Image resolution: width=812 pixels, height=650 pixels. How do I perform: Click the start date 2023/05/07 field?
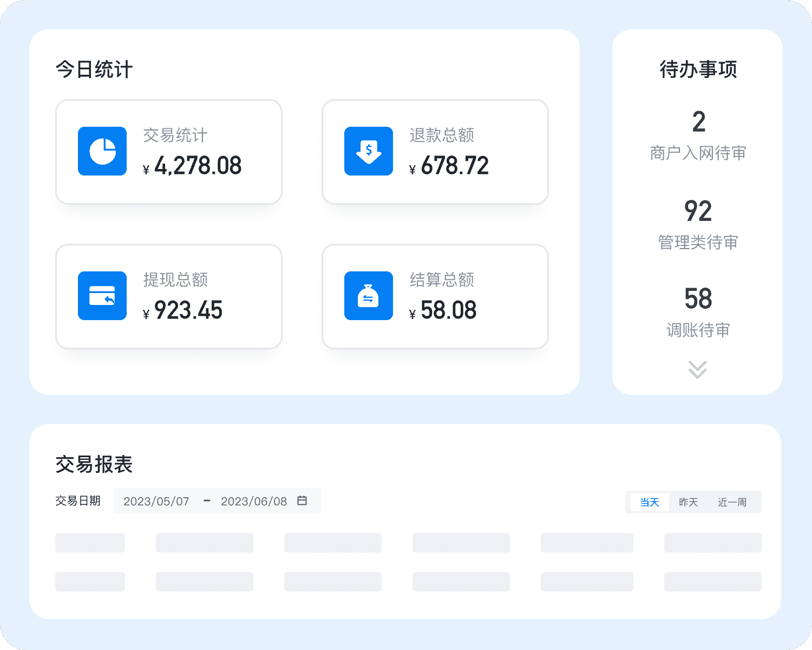point(156,501)
